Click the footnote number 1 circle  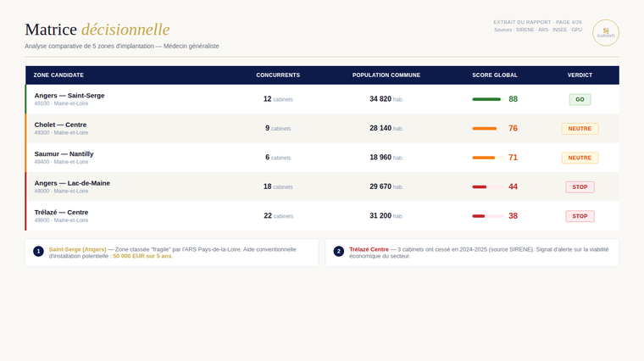pyautogui.click(x=38, y=252)
